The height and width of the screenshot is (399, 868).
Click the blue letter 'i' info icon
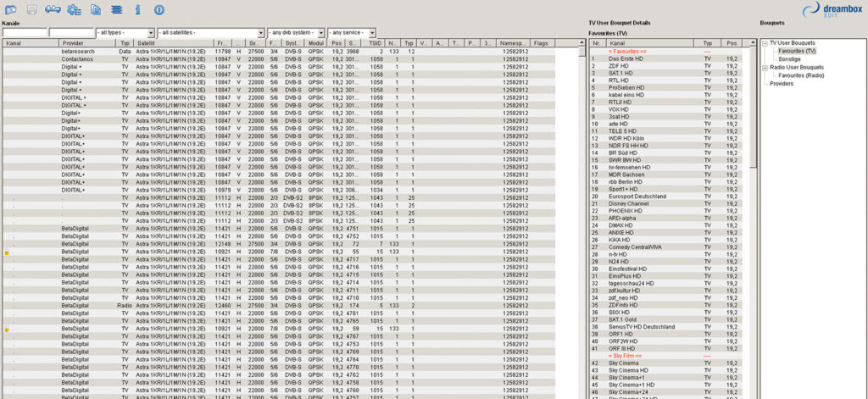pos(137,9)
